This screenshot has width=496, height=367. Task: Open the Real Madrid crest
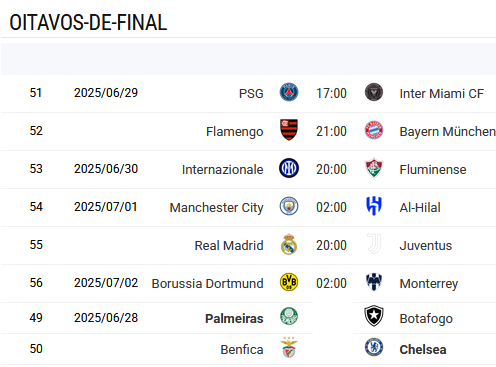(x=289, y=244)
